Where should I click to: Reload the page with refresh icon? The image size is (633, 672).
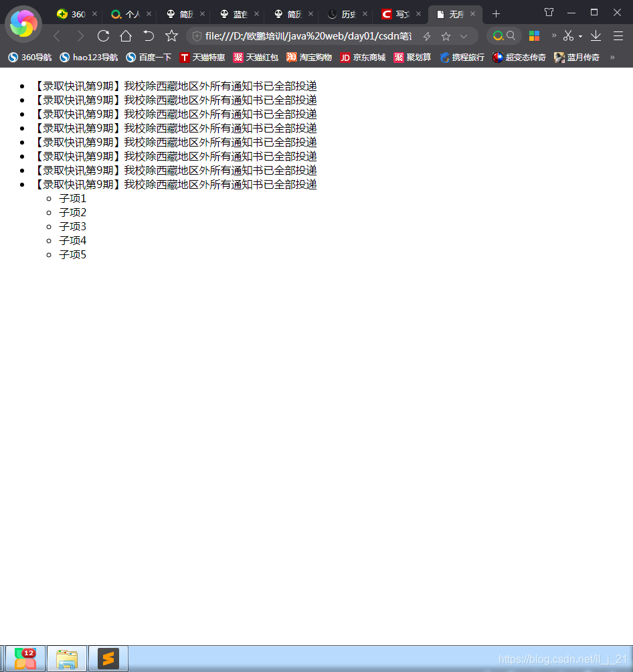pos(103,36)
